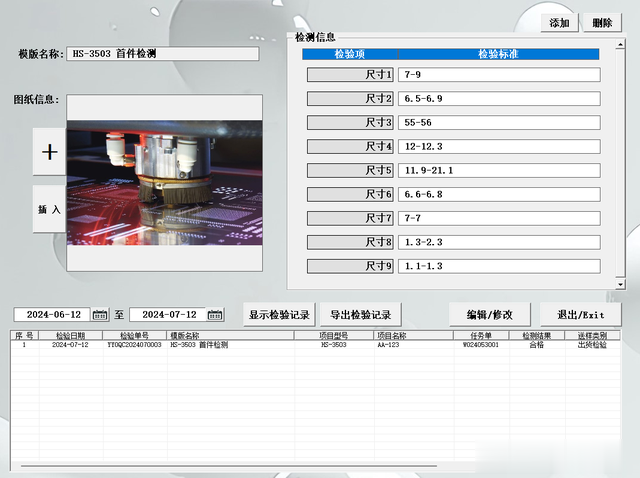The width and height of the screenshot is (640, 478).
Task: Click the 模版名称 table column header
Action: click(x=231, y=336)
